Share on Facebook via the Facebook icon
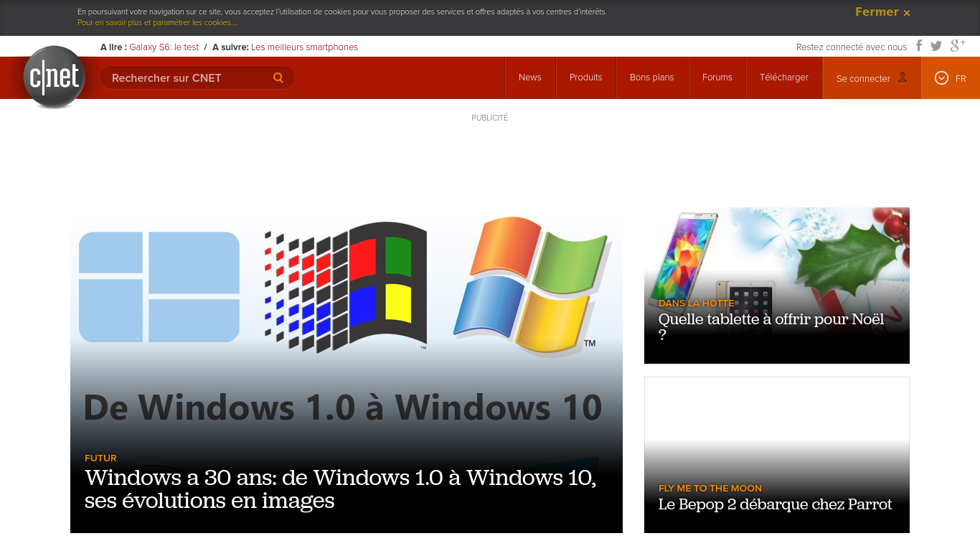 pos(919,46)
